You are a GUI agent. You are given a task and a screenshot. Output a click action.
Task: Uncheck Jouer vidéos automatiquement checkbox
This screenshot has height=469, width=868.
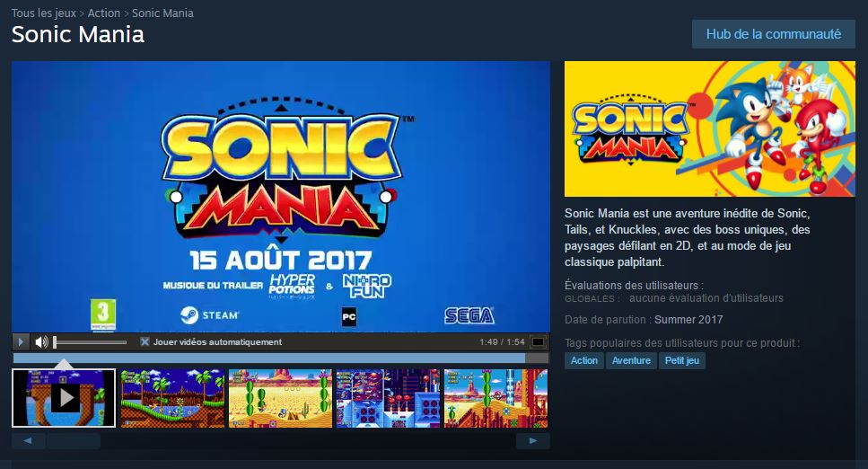[x=145, y=342]
